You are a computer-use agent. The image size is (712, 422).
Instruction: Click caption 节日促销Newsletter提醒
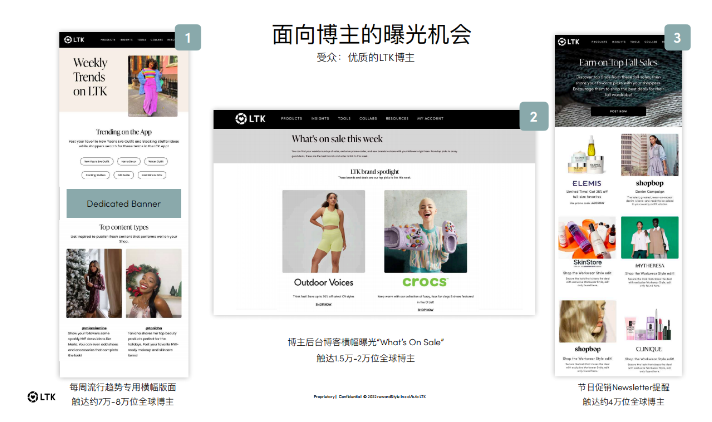pyautogui.click(x=623, y=387)
